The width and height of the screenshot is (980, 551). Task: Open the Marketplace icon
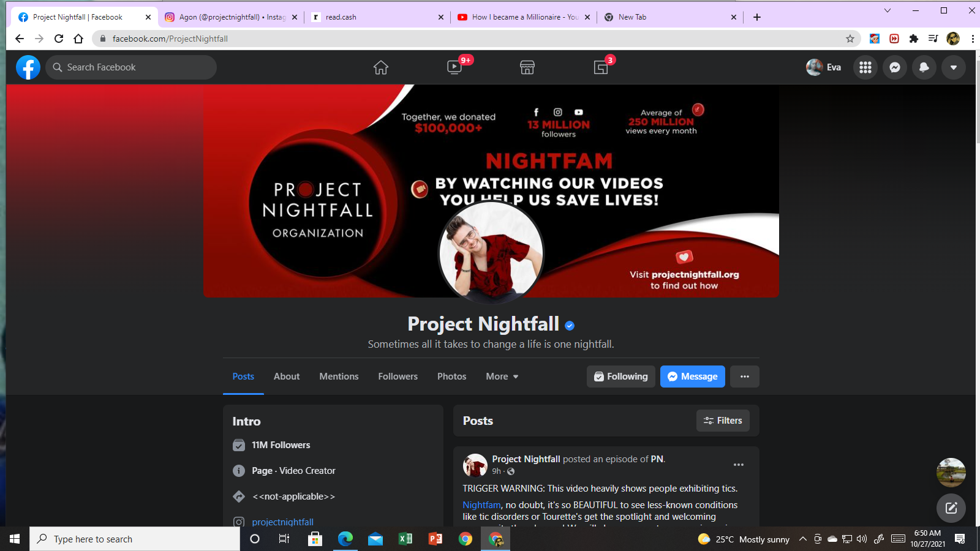527,67
